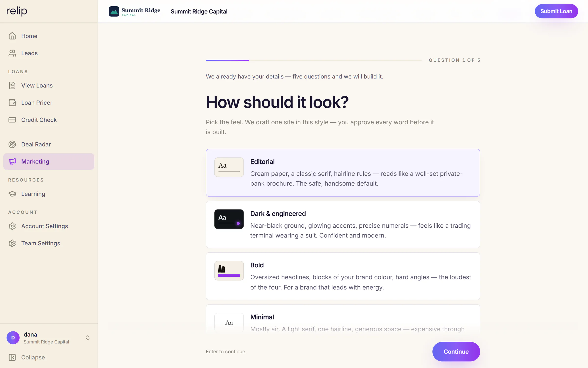Click the Editorial Aa preview thumbnail
Screen dimensions: 588x368
tap(229, 167)
